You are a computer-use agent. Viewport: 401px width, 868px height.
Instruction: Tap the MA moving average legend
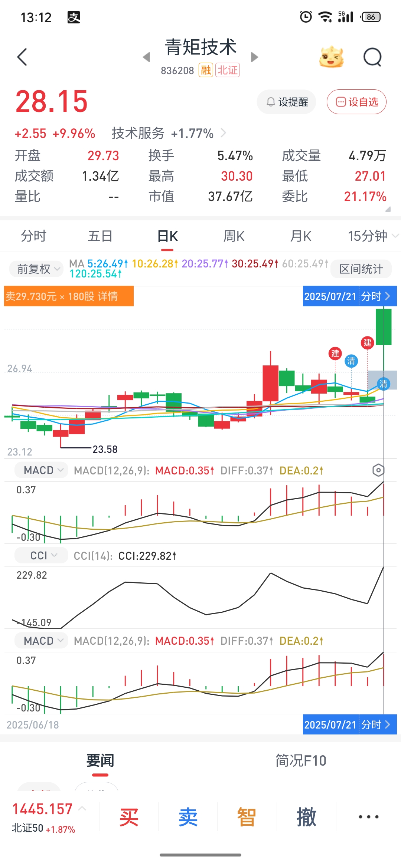(x=199, y=269)
